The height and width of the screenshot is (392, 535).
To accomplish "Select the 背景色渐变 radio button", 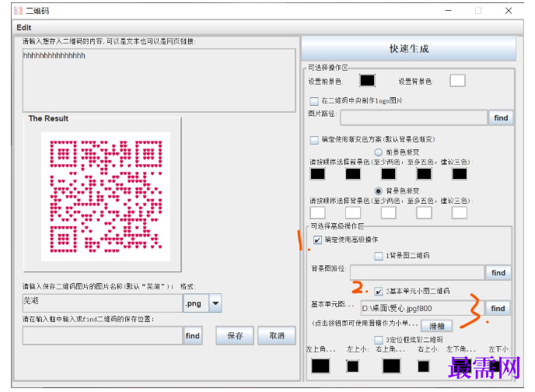I will pos(379,191).
